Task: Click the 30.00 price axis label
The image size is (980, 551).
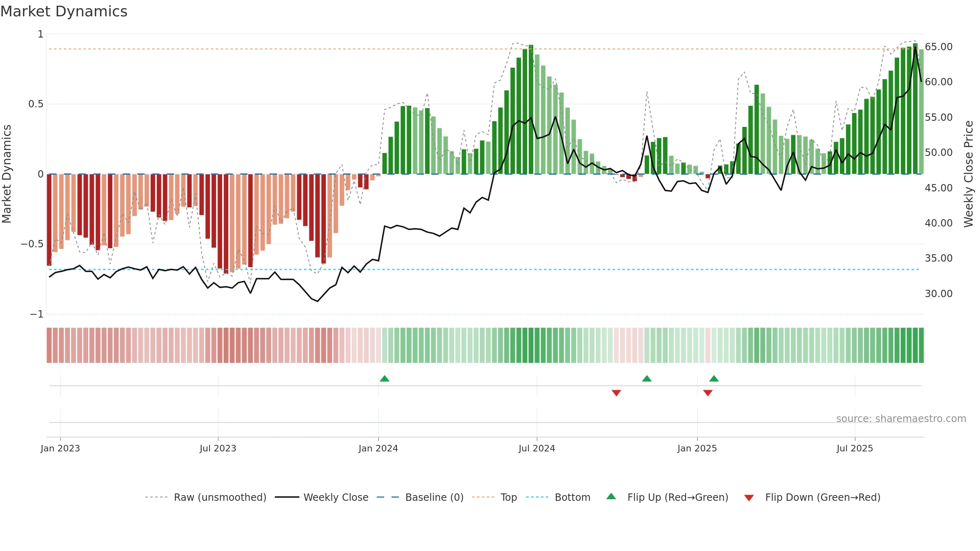Action: [939, 294]
